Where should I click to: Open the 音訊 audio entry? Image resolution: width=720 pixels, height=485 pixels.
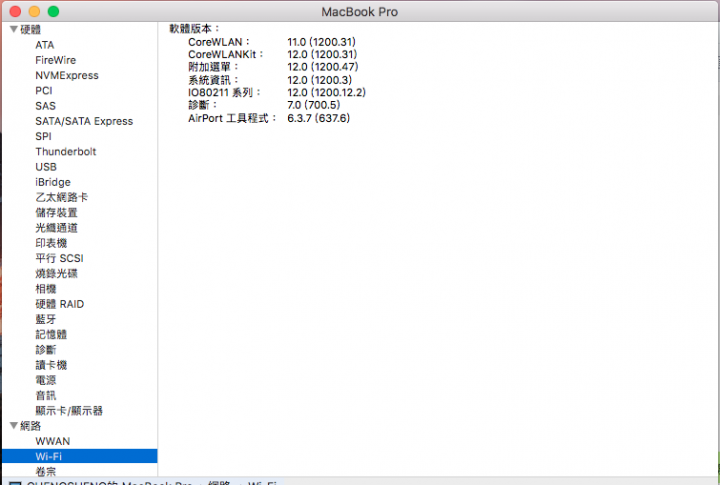tap(46, 395)
